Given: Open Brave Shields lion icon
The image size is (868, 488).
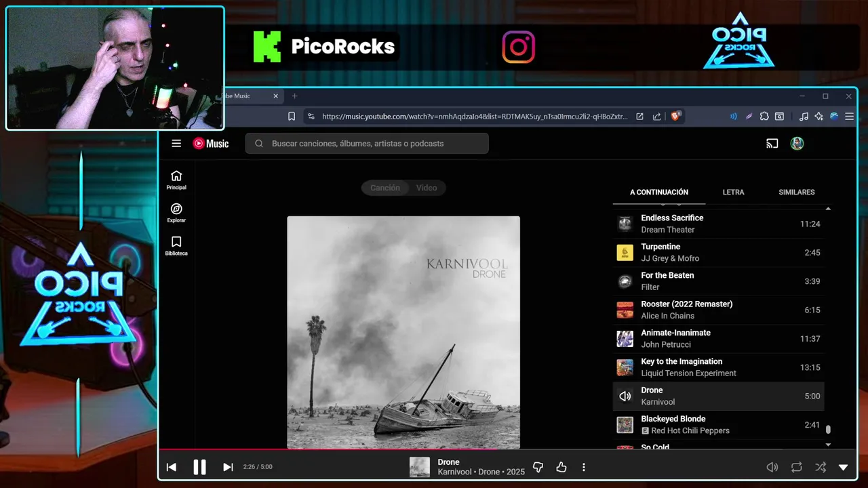Looking at the screenshot, I should 676,117.
